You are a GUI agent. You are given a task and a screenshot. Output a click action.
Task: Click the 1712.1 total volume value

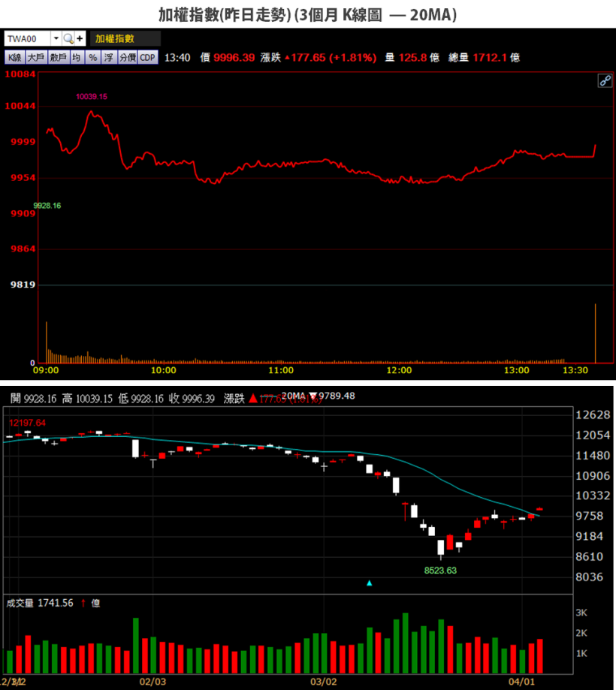coord(490,58)
